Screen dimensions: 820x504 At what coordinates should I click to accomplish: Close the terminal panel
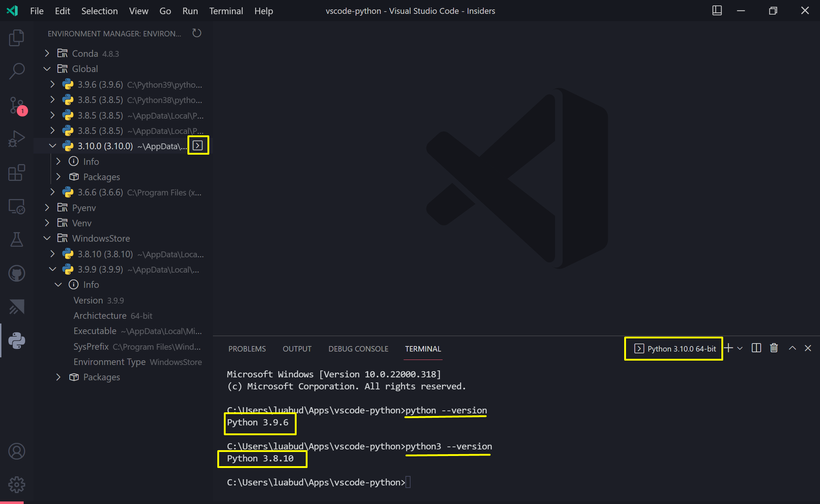(808, 348)
